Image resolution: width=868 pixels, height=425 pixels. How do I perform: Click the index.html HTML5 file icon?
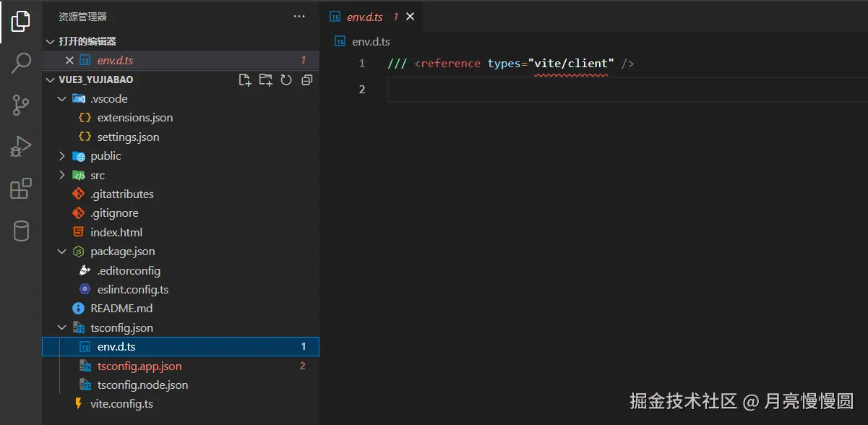click(78, 232)
